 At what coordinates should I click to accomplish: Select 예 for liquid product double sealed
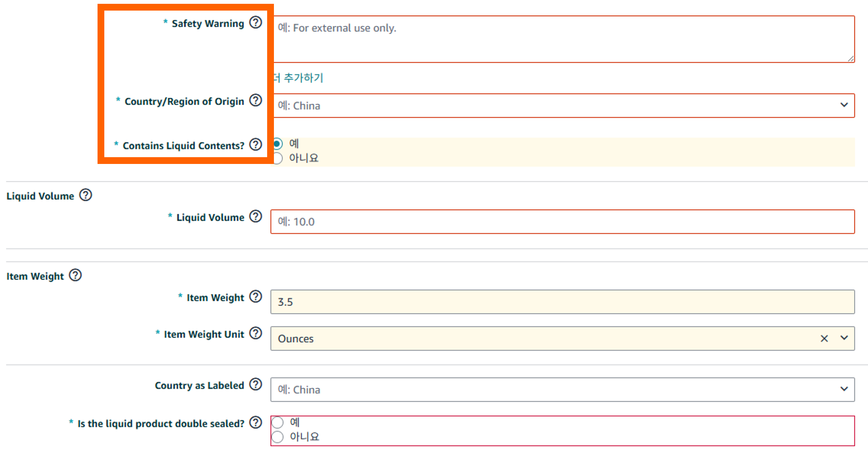[278, 422]
